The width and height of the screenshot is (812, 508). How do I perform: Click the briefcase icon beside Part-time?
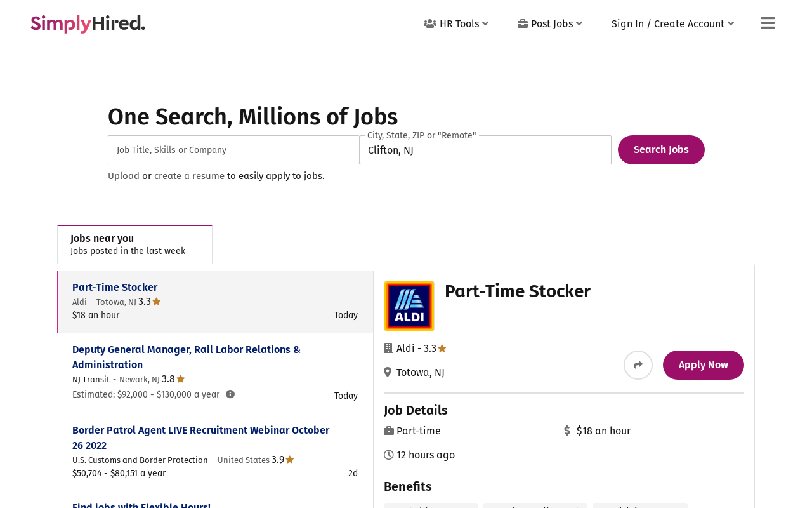(x=389, y=431)
